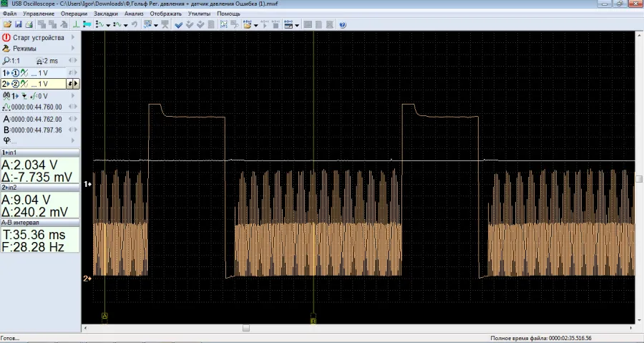Click the T:35.36 ms interval reading
Screen dimensions: 644x343
[x=34, y=235]
